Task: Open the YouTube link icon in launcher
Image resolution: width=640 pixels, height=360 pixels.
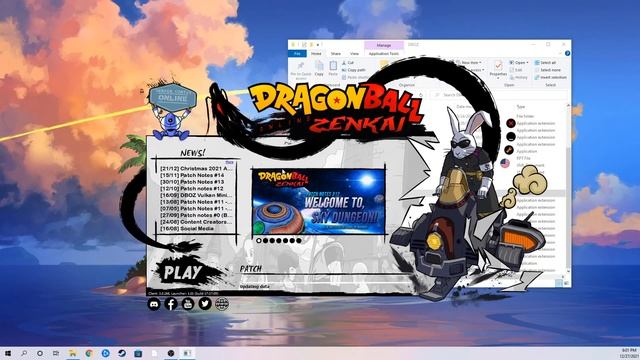Action: (188, 304)
